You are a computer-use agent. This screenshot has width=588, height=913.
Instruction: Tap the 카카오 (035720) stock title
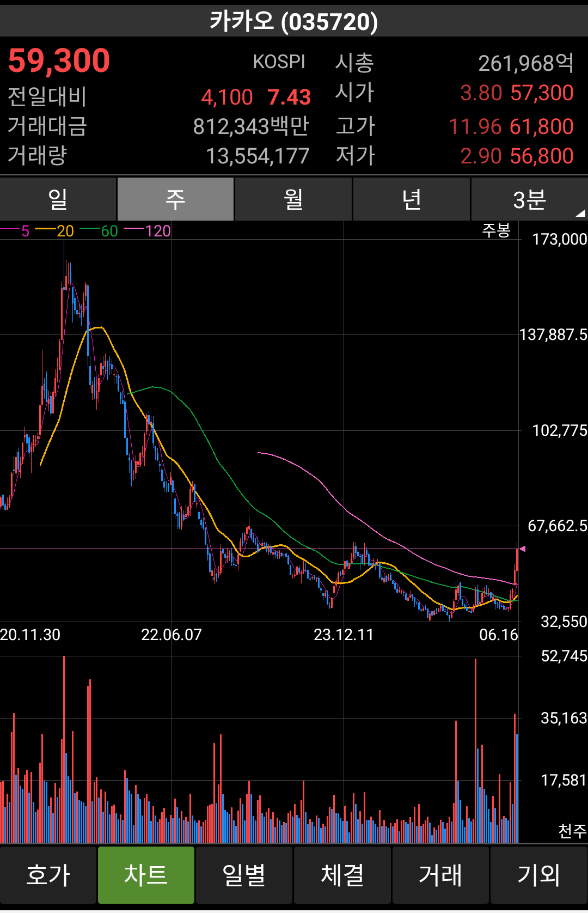pyautogui.click(x=294, y=22)
